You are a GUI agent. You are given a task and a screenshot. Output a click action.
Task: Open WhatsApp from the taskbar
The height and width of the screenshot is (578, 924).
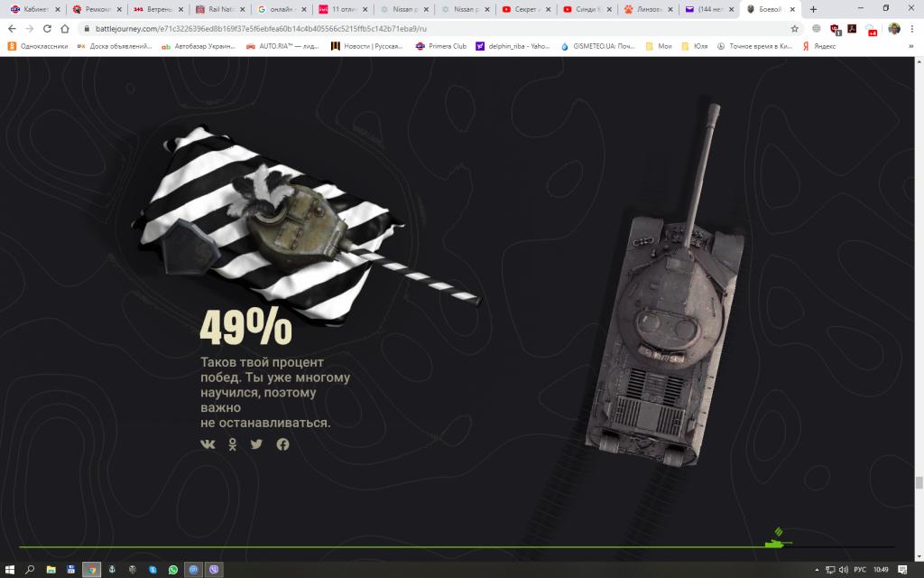click(x=172, y=569)
